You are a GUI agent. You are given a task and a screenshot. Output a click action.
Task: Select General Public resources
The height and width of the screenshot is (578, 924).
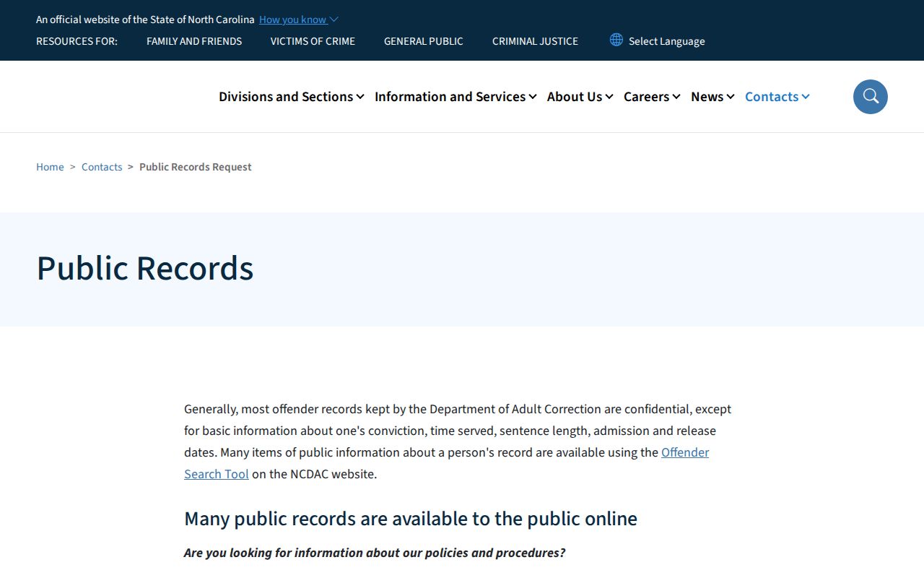tap(424, 41)
